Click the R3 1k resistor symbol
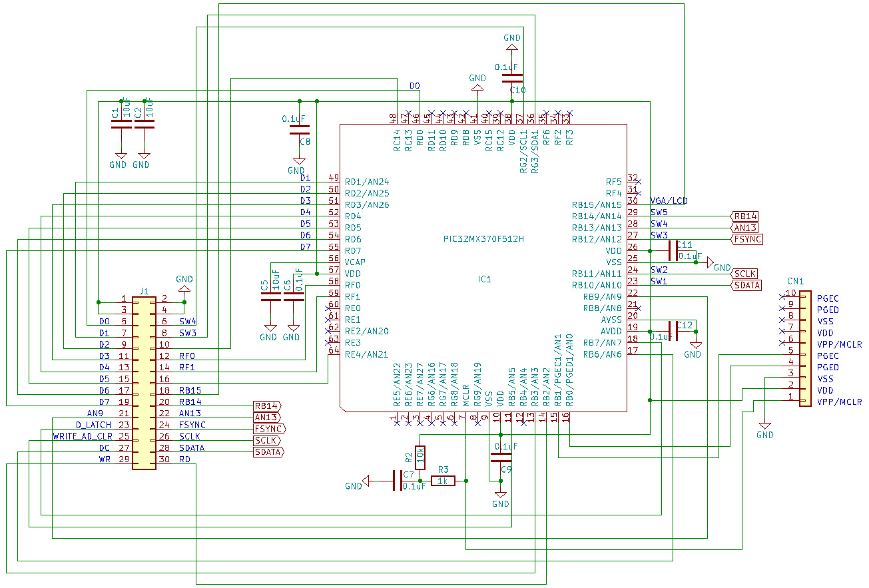This screenshot has height=588, width=869. click(443, 481)
